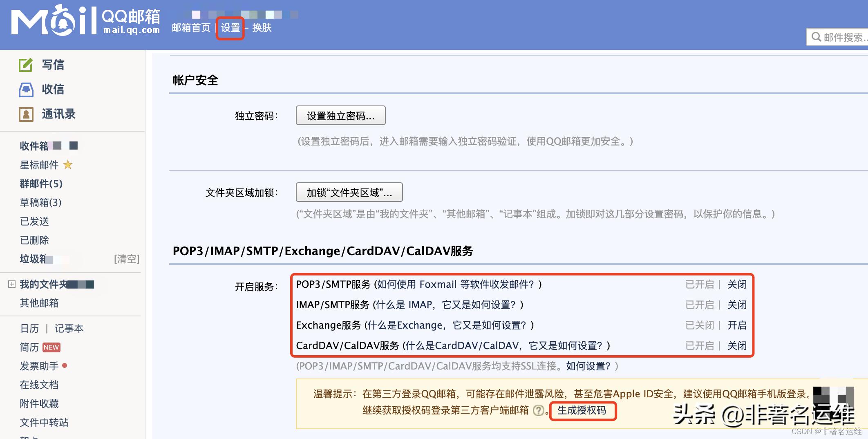Expand the 我的文件夹 folder tree
Image resolution: width=868 pixels, height=439 pixels.
11,284
